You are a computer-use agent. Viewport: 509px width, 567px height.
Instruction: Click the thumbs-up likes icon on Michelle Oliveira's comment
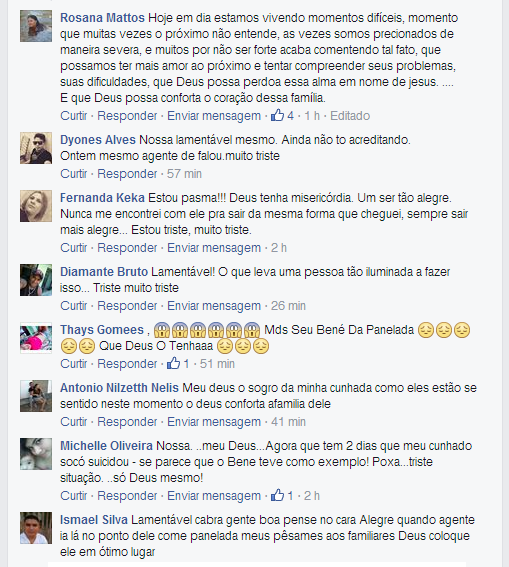coord(277,495)
